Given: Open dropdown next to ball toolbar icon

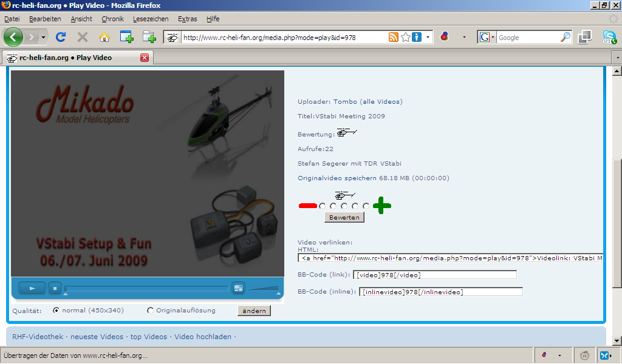Looking at the screenshot, I should [x=463, y=38].
